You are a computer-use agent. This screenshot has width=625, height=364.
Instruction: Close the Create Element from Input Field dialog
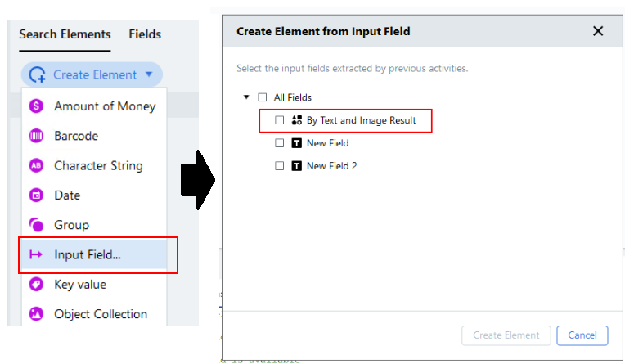[598, 31]
